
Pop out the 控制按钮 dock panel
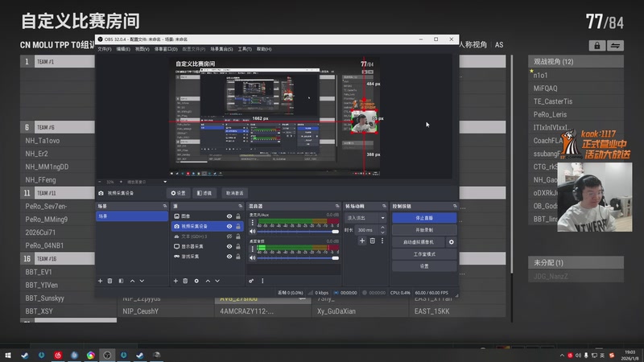point(455,206)
